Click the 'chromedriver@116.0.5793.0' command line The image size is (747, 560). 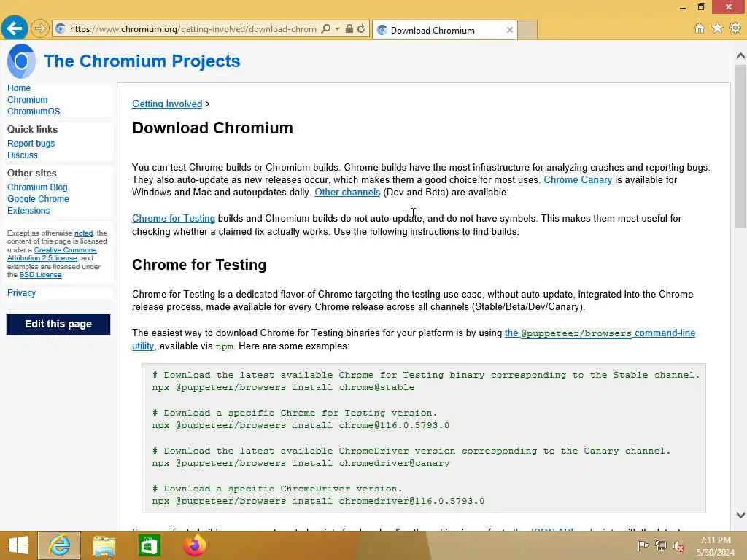(x=318, y=501)
